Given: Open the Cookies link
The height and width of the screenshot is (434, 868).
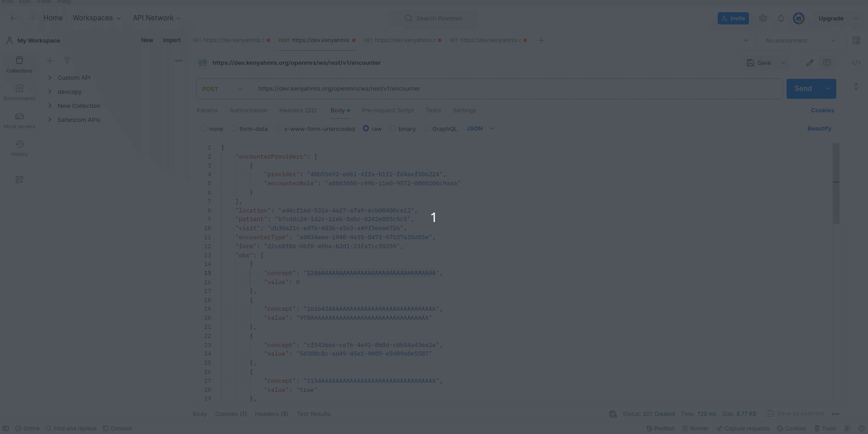Looking at the screenshot, I should point(822,111).
